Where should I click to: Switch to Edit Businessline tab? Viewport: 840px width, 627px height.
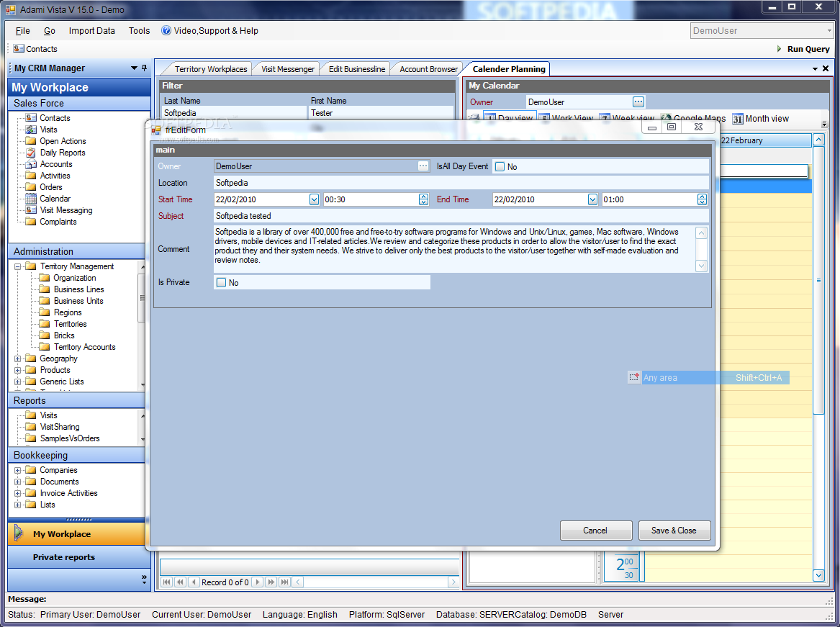[357, 69]
